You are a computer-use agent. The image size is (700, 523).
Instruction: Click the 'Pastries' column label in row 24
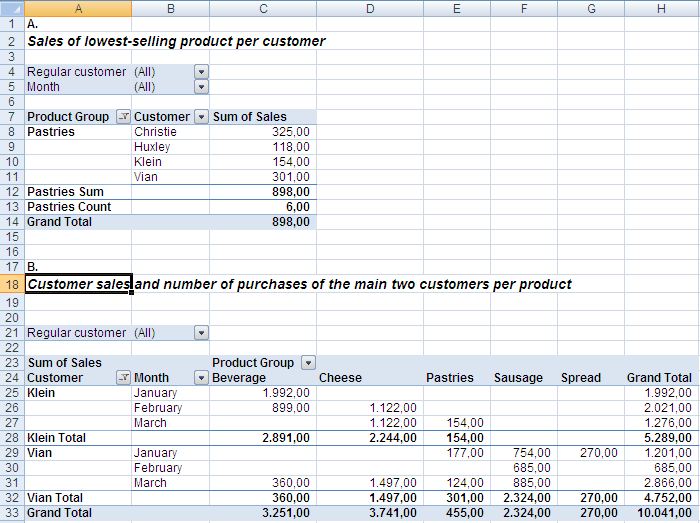(450, 378)
